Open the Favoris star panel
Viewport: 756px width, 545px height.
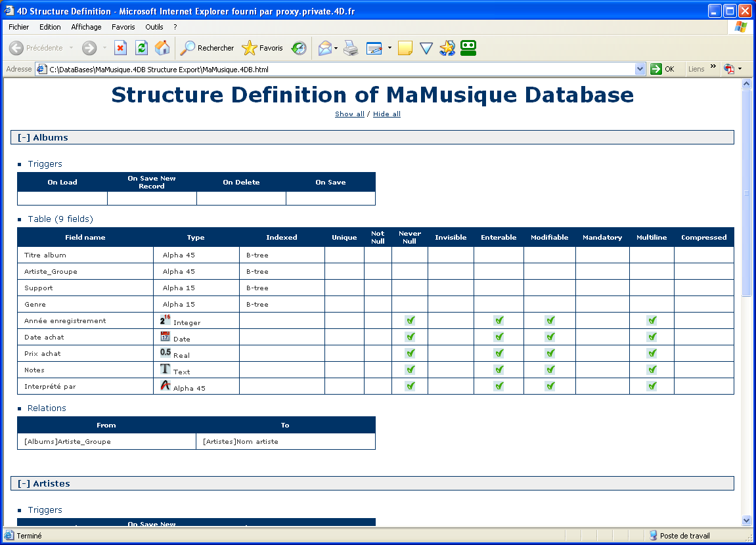[263, 48]
